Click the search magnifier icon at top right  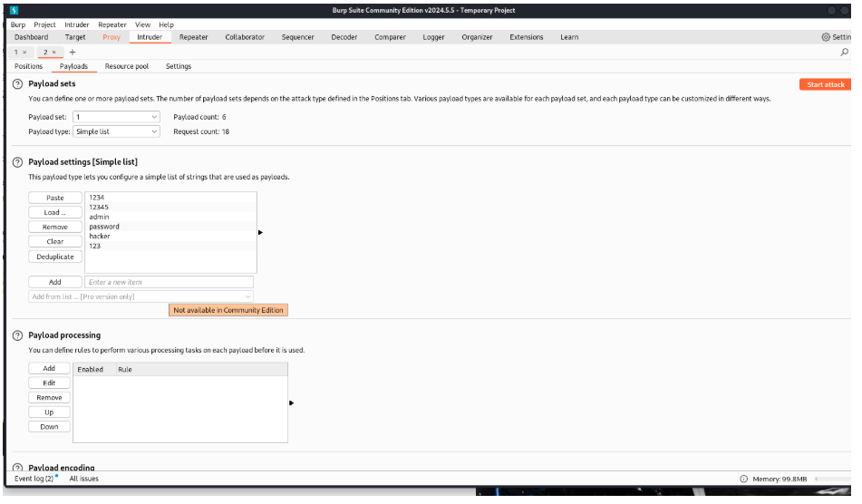[x=845, y=53]
